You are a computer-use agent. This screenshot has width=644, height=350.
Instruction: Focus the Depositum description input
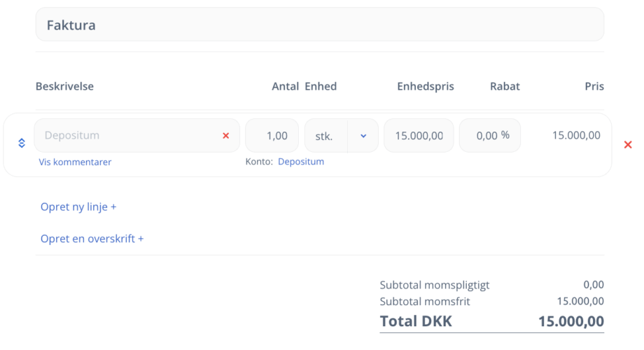click(x=126, y=136)
